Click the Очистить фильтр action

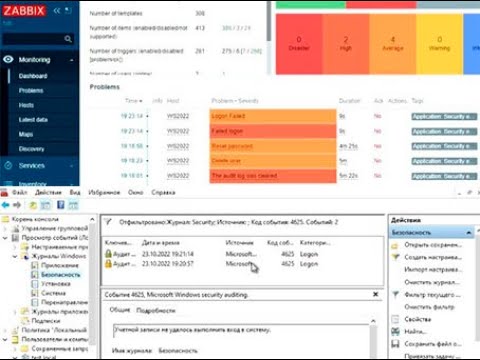tap(429, 307)
